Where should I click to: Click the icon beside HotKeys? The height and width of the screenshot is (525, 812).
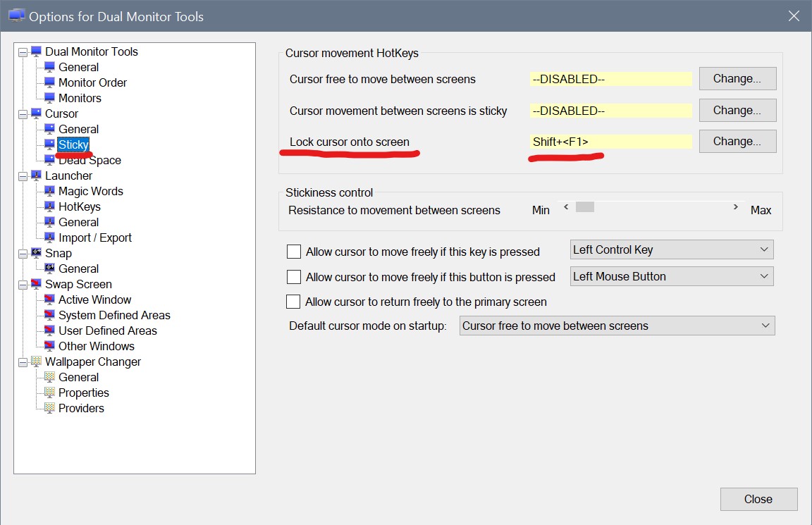[x=49, y=206]
